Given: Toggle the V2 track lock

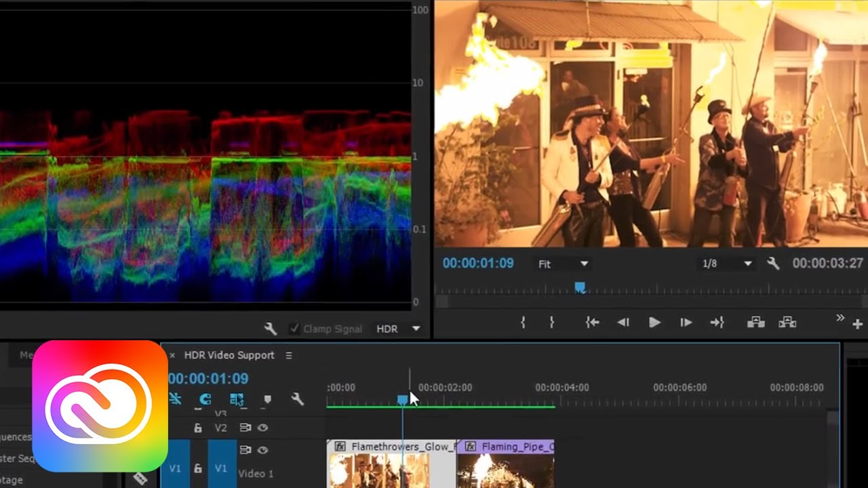Looking at the screenshot, I should click(x=198, y=428).
